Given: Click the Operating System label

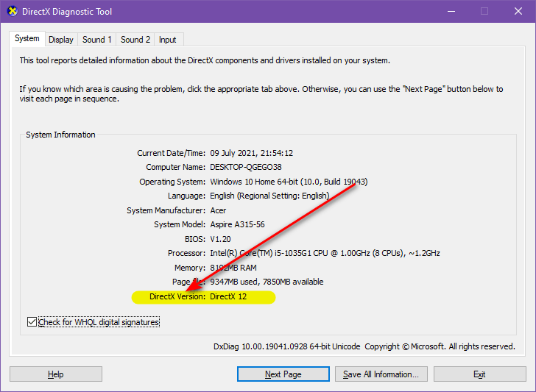Looking at the screenshot, I should click(x=172, y=182).
